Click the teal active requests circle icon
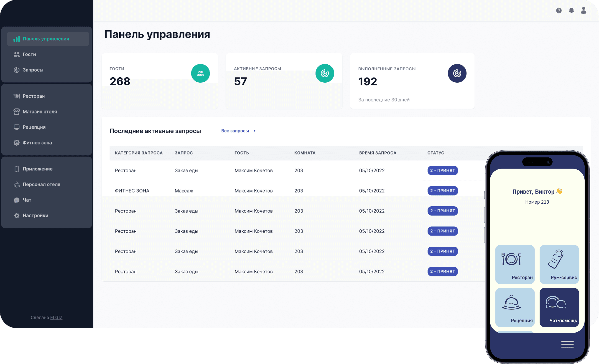The width and height of the screenshot is (599, 364). (324, 73)
